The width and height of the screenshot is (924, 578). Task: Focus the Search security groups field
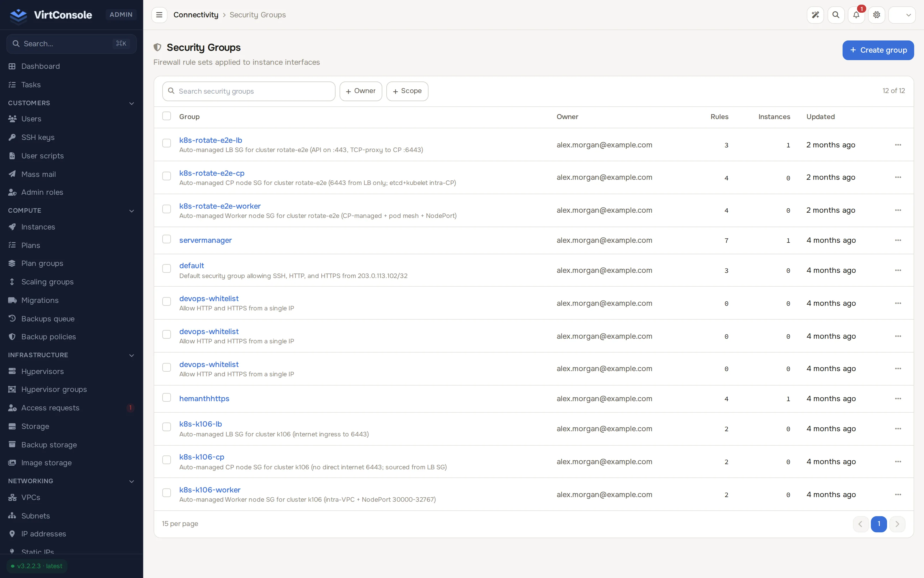[249, 91]
